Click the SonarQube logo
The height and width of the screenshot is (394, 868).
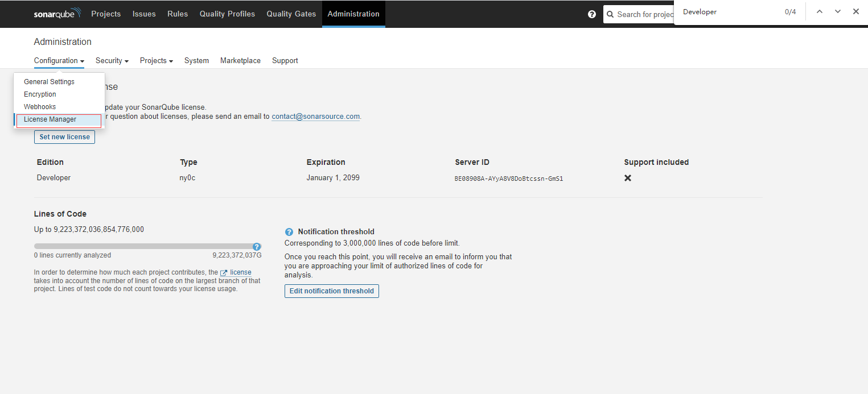[x=57, y=14]
